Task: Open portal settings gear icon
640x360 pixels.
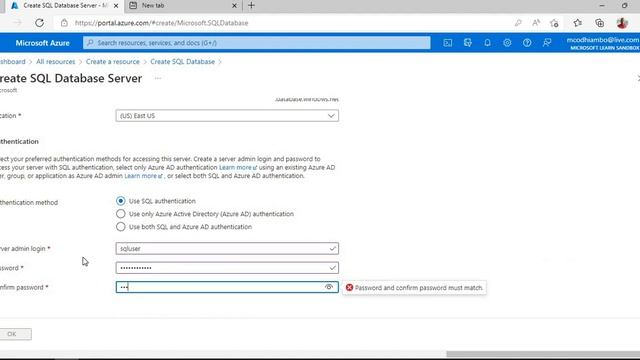Action: [x=507, y=43]
